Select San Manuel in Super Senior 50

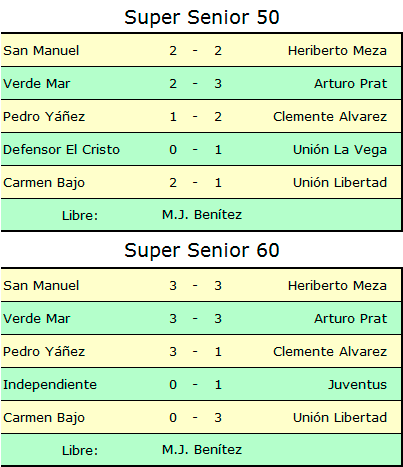click(x=41, y=51)
